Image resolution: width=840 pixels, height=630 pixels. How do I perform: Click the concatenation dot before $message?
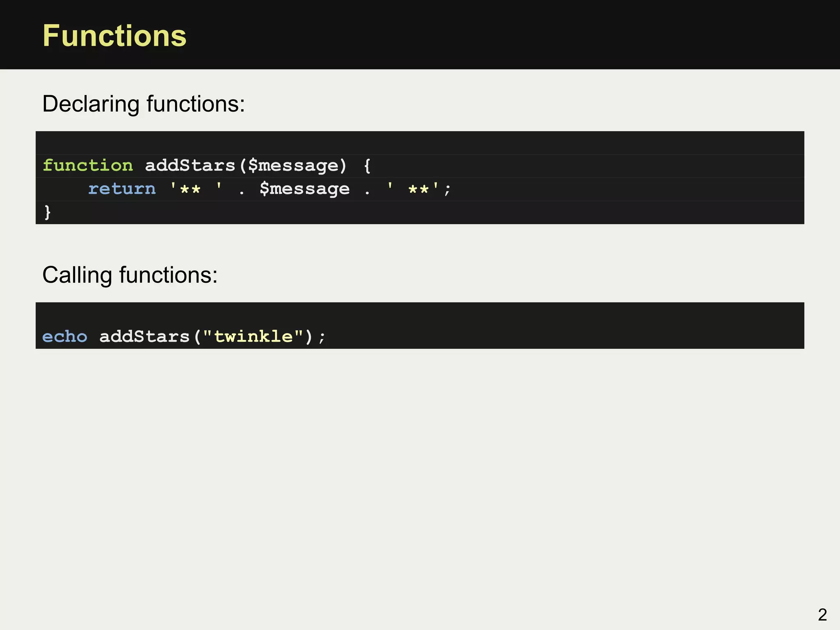tap(242, 191)
